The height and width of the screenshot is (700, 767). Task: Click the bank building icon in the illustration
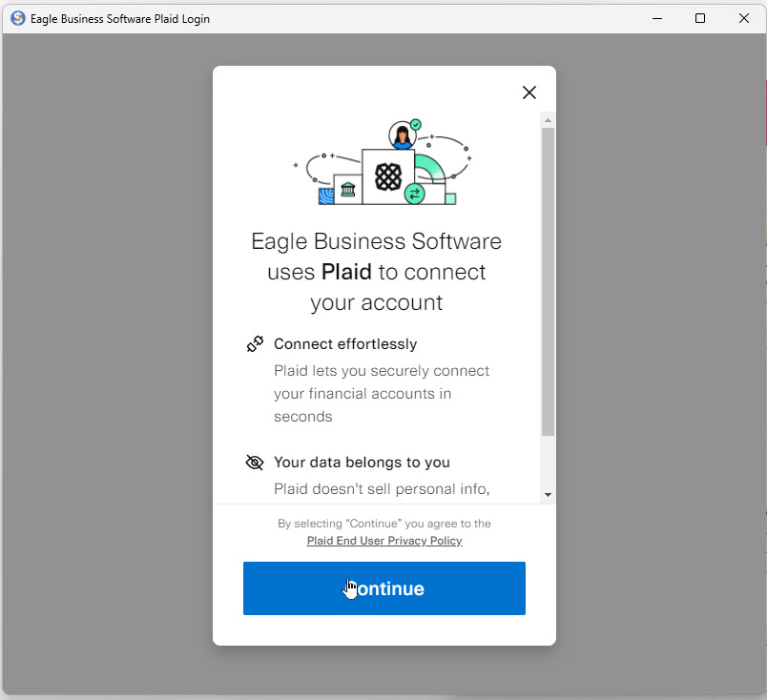(347, 189)
